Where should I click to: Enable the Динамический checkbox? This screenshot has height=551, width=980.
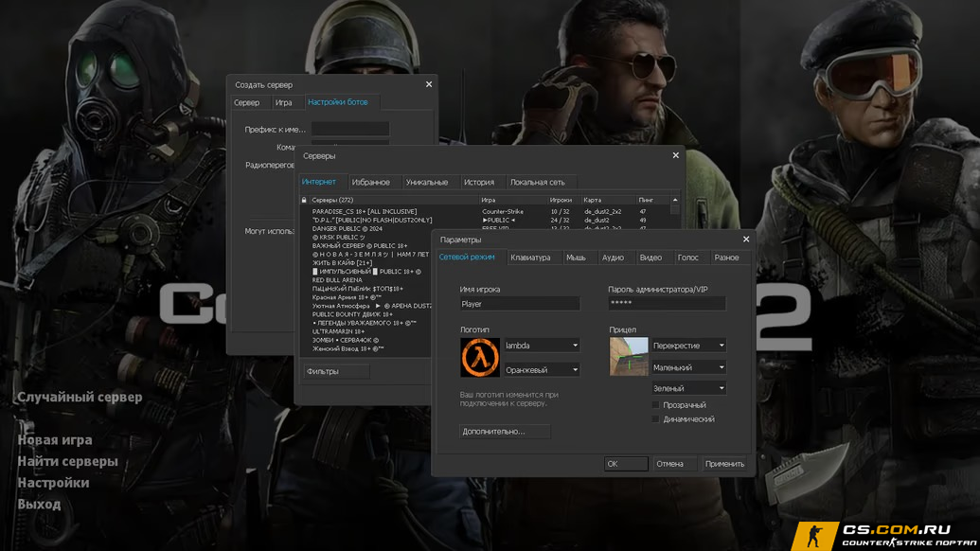coord(655,419)
